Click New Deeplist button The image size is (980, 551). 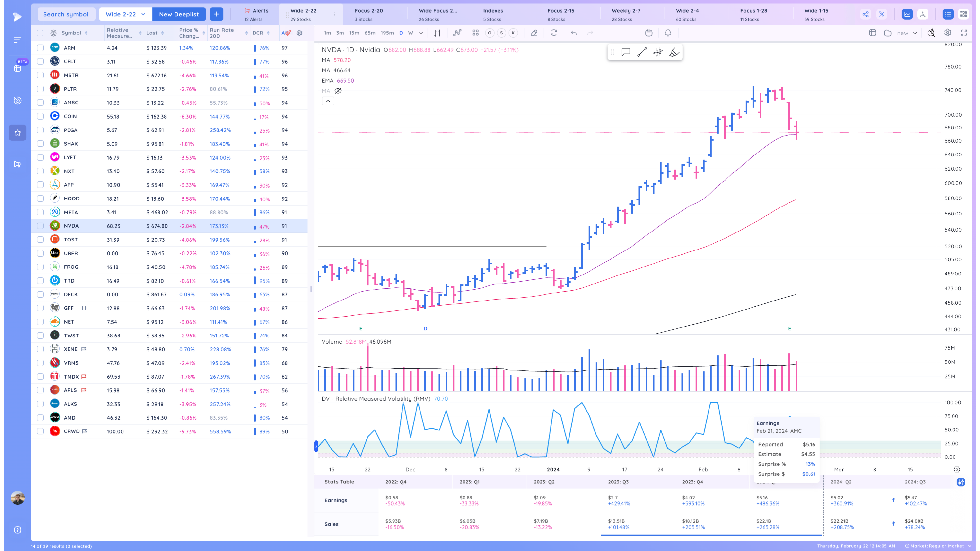tap(179, 14)
